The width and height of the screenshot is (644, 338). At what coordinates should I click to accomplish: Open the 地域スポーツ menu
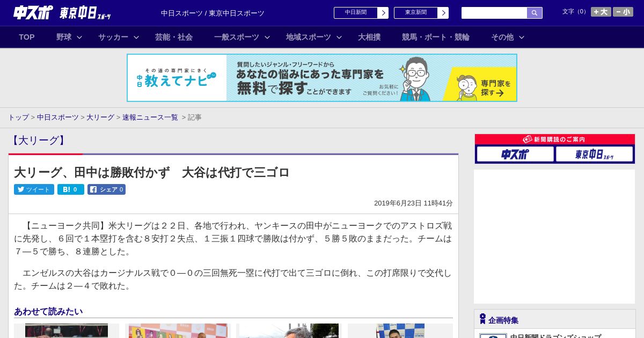(309, 37)
